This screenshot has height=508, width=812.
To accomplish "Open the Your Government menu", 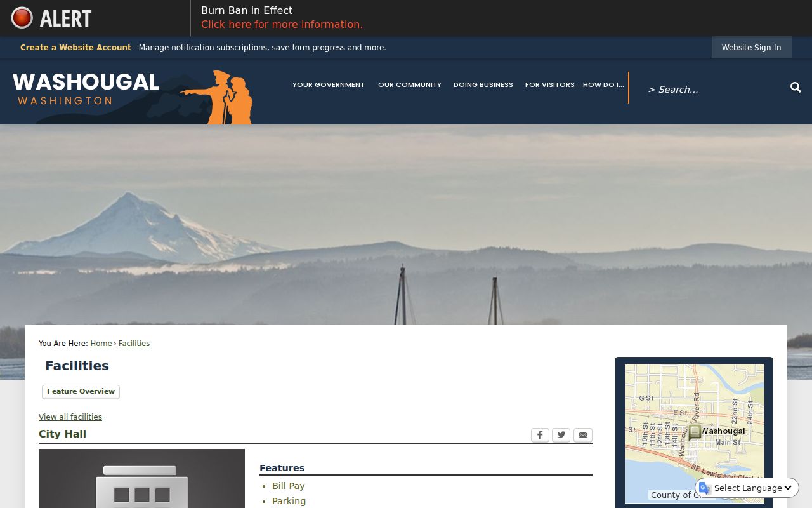I will coord(329,84).
